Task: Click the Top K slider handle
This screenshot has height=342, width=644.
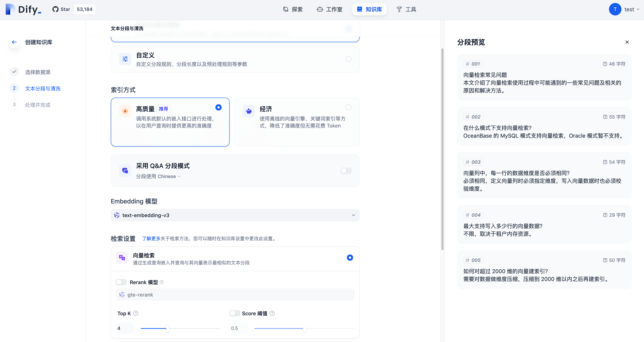Action: pyautogui.click(x=168, y=328)
